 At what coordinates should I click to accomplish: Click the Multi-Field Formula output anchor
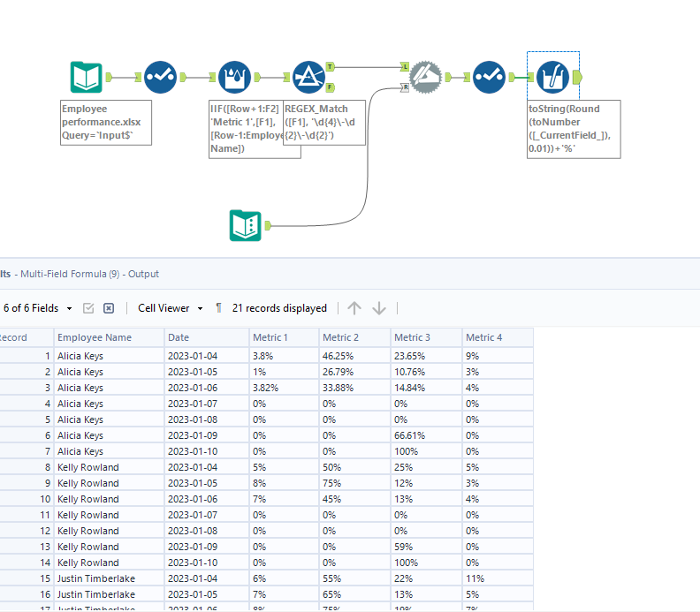[577, 77]
